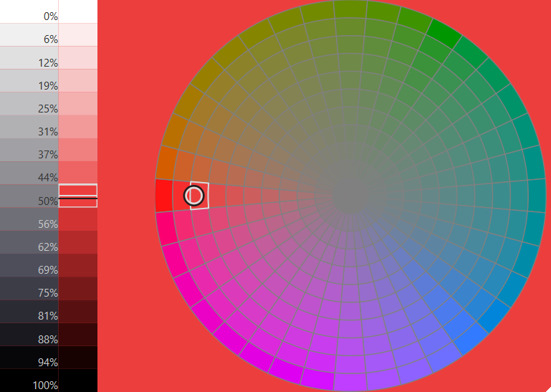Choose the 50% gray swatch

coord(29,197)
